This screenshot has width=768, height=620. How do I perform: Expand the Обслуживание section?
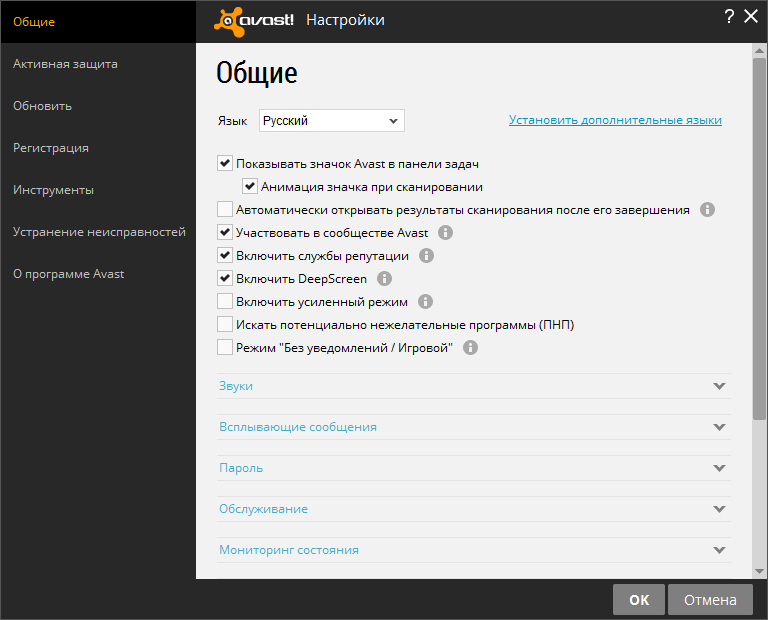tap(474, 509)
